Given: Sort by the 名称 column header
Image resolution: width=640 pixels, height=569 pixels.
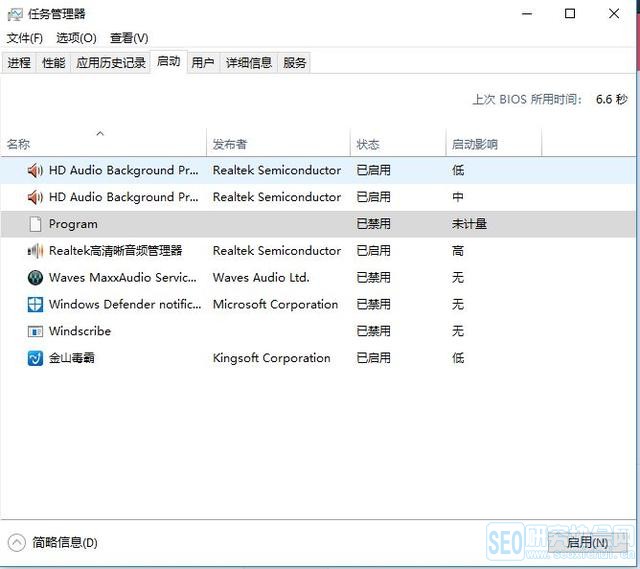Looking at the screenshot, I should pyautogui.click(x=104, y=142).
